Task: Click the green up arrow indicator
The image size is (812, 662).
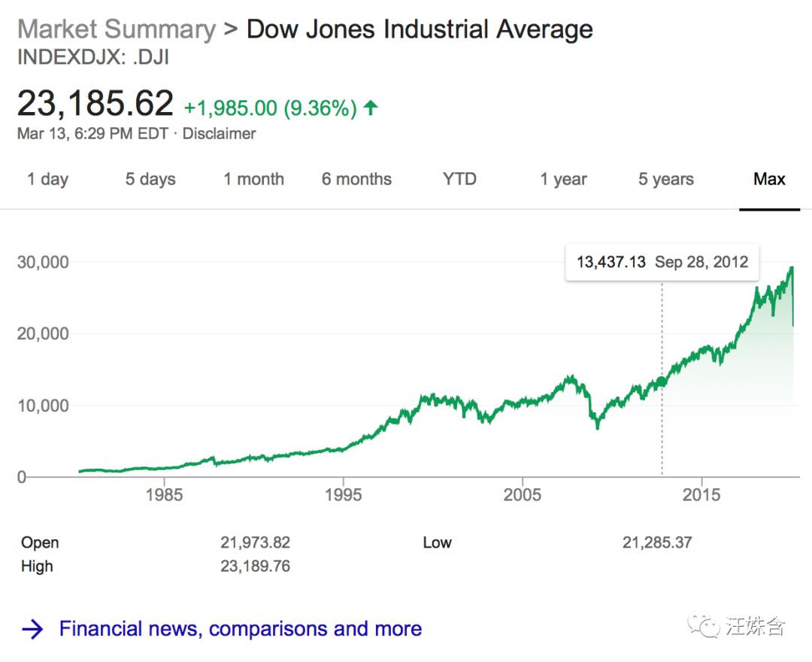Action: [370, 108]
